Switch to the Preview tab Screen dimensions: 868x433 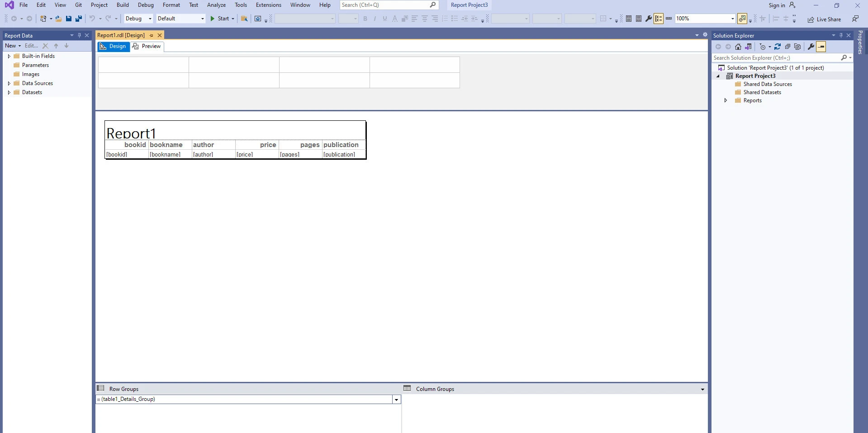[x=147, y=46]
